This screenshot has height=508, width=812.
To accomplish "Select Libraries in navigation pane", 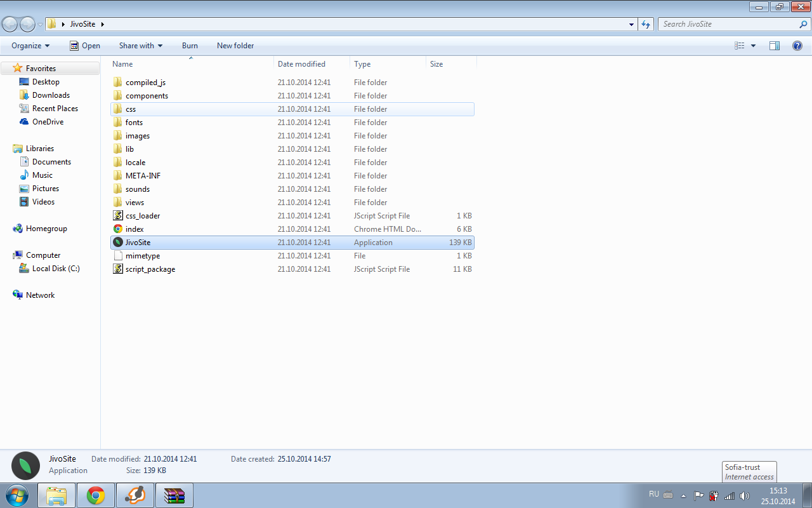I will [x=40, y=149].
